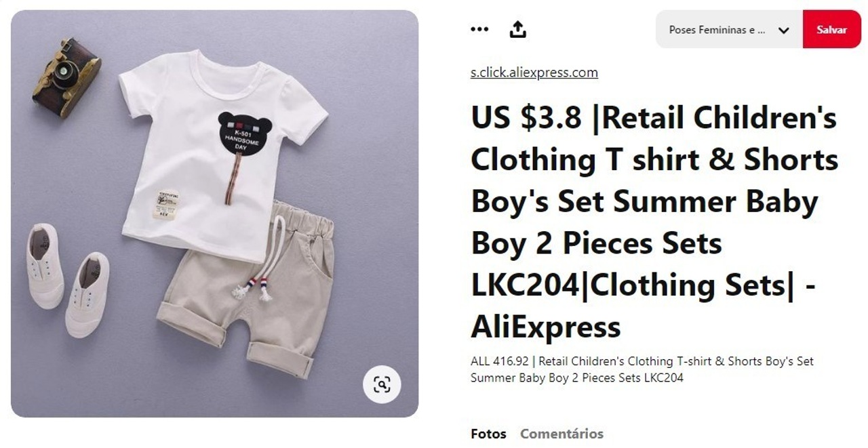The height and width of the screenshot is (448, 868).
Task: Switch to the Fotos tab
Action: 488,434
